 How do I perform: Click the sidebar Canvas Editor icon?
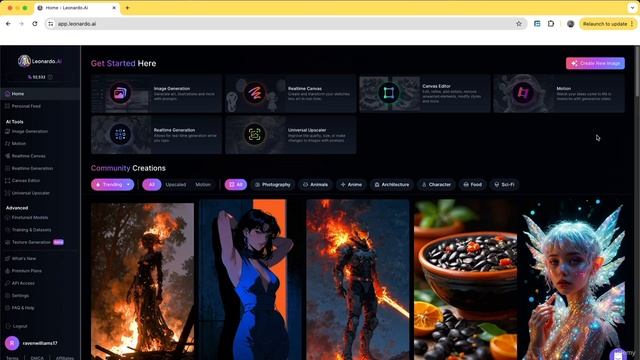7,180
